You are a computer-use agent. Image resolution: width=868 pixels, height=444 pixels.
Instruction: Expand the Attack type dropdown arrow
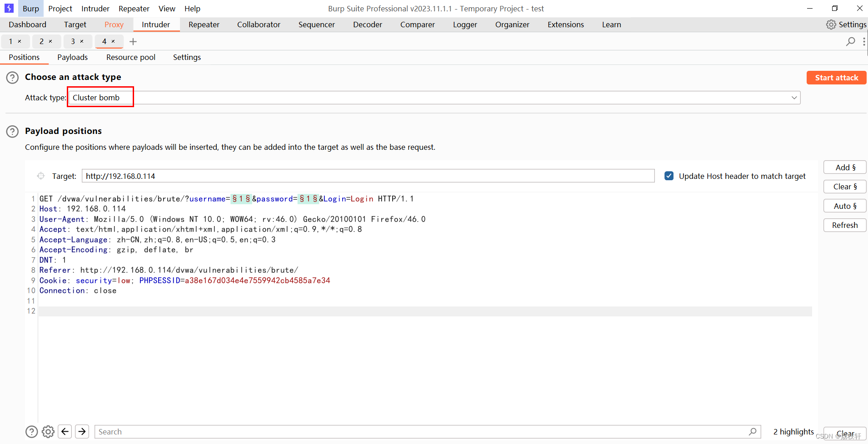pyautogui.click(x=794, y=98)
